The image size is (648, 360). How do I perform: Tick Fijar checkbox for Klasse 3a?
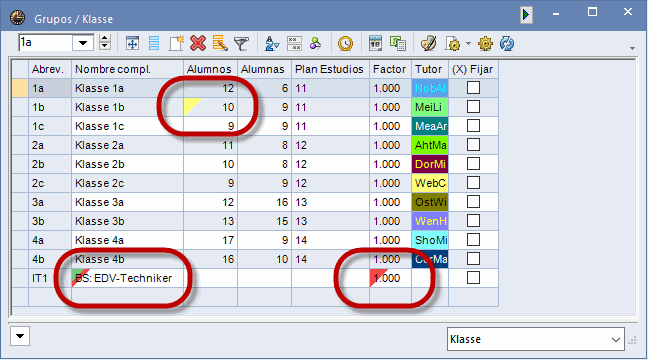473,202
